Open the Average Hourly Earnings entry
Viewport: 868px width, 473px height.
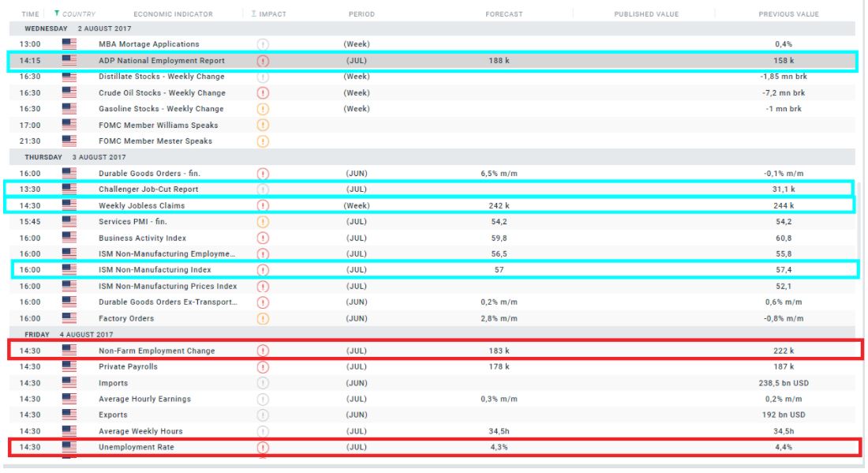144,400
